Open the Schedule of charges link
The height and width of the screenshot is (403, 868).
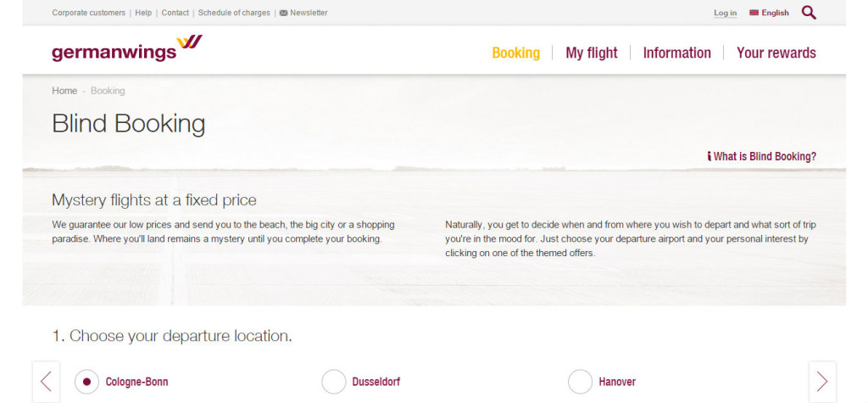point(234,13)
